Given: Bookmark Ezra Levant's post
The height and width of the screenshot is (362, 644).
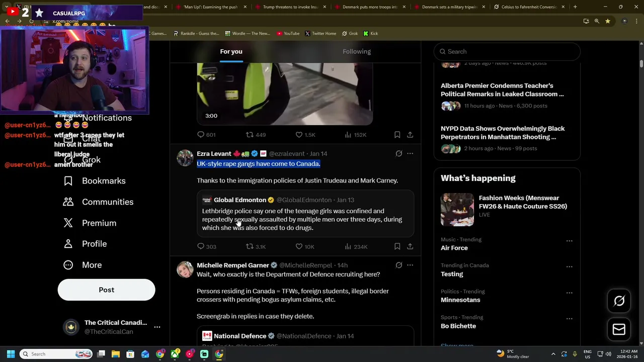Looking at the screenshot, I should coord(397,246).
